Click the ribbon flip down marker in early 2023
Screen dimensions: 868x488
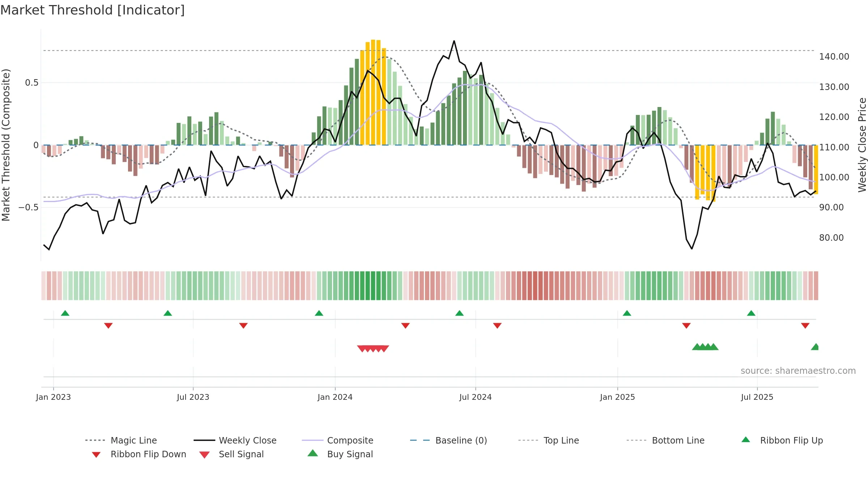point(108,326)
